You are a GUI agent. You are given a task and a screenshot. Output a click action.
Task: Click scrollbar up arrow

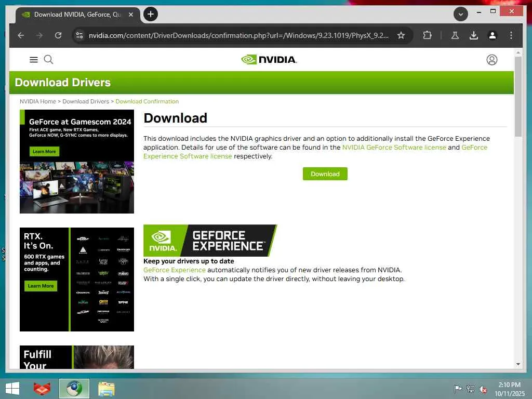[518, 52]
